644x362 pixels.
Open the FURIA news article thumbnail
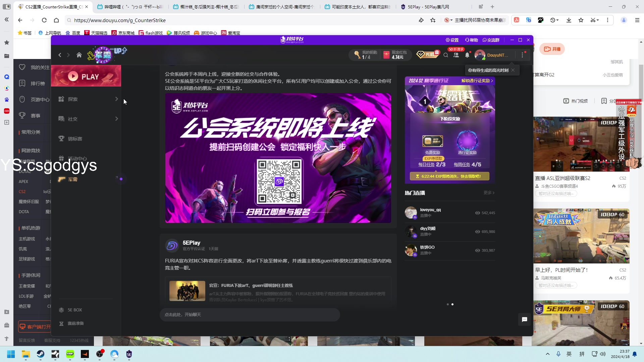tap(187, 291)
